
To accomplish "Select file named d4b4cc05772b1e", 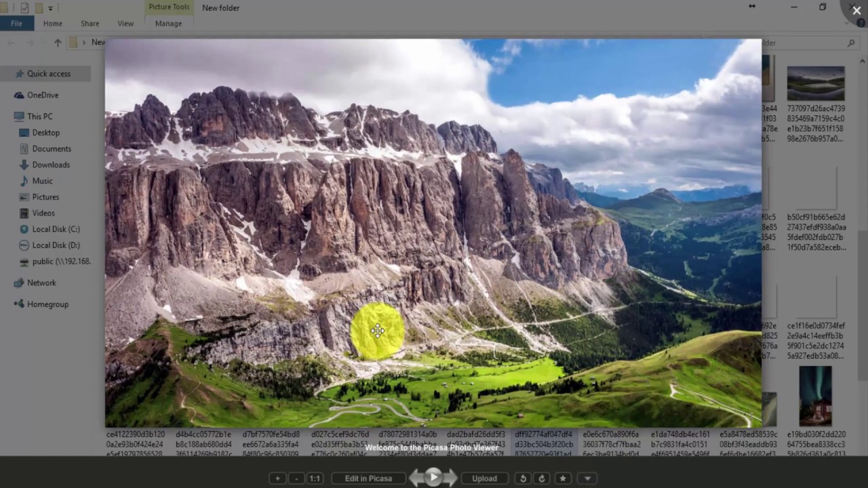I will [203, 444].
